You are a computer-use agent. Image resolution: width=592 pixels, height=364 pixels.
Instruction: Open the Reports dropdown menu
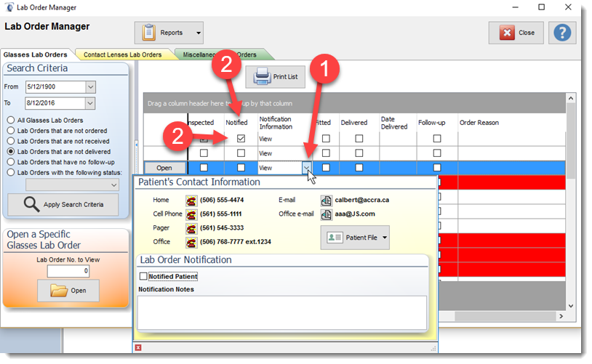click(x=199, y=33)
